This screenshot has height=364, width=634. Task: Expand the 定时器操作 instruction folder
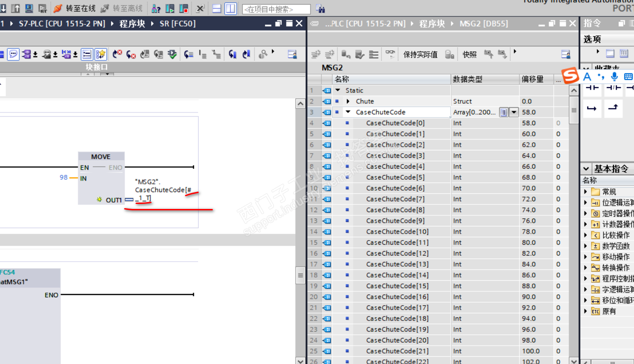585,214
